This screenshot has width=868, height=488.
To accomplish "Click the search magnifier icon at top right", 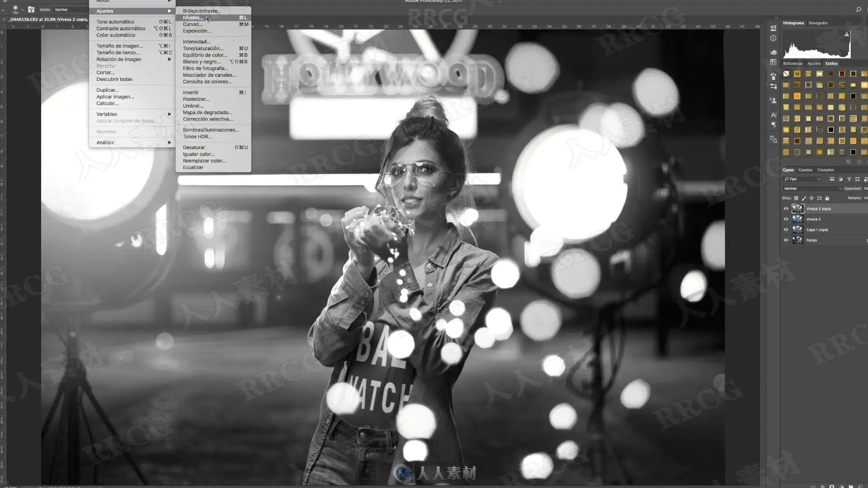I will pyautogui.click(x=859, y=9).
